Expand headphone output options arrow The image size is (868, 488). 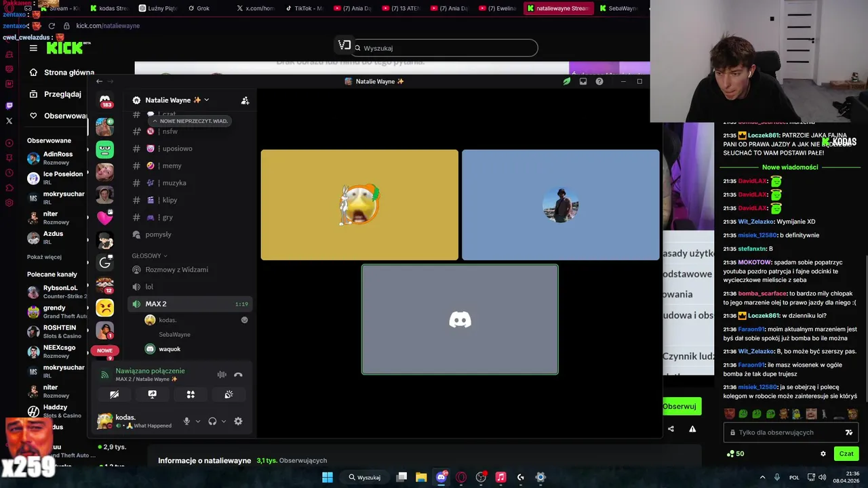point(224,422)
